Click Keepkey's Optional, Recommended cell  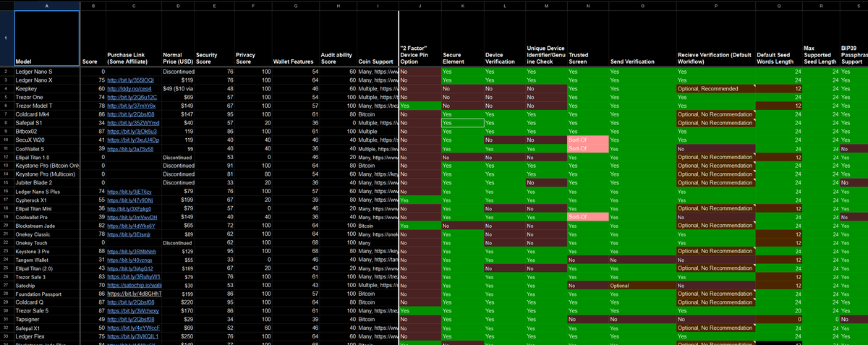coord(715,88)
